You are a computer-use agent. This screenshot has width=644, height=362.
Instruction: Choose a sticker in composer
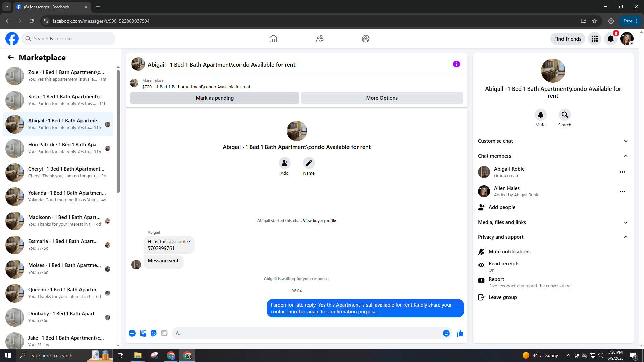[154, 333]
